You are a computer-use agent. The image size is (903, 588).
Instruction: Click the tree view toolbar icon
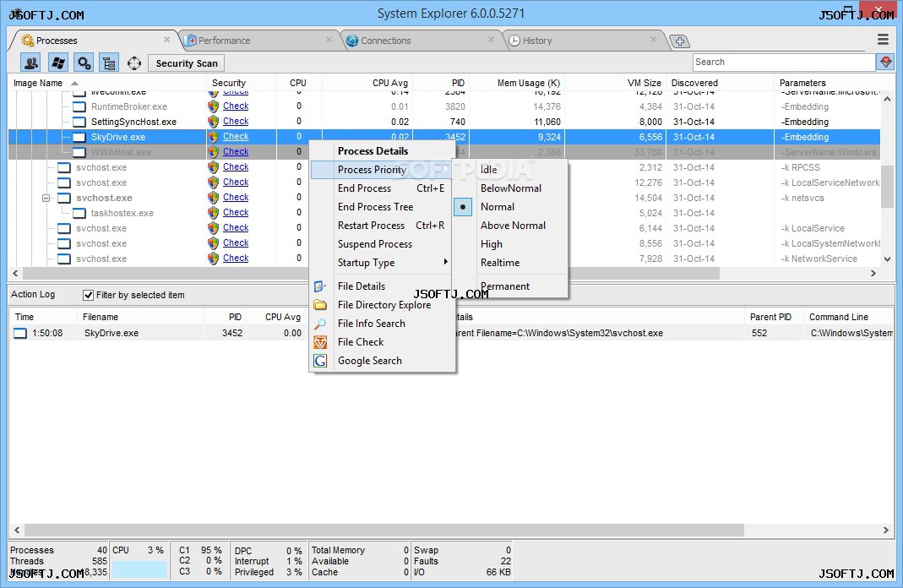(109, 63)
